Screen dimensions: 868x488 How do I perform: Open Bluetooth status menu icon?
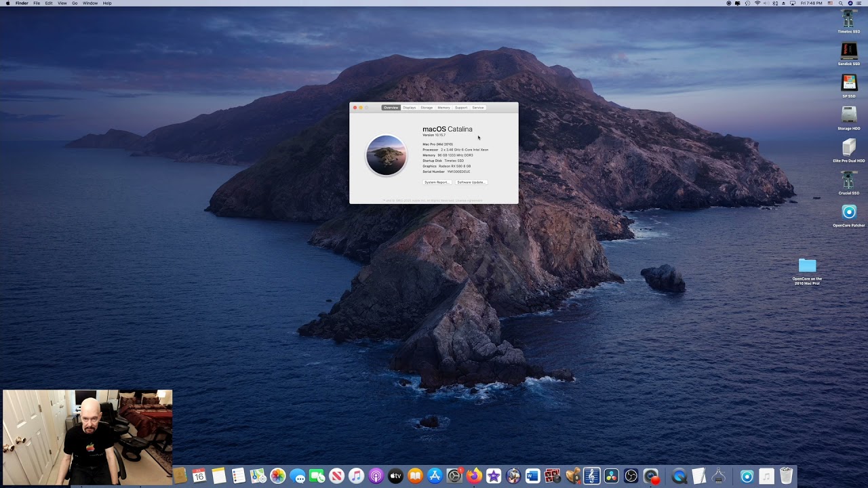coord(774,3)
